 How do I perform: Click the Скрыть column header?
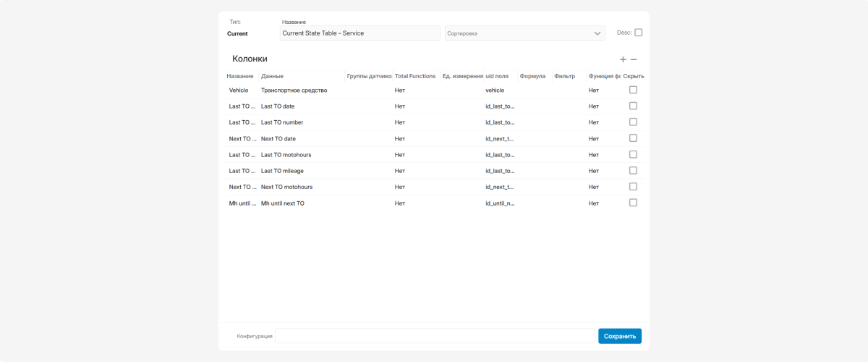pyautogui.click(x=634, y=76)
